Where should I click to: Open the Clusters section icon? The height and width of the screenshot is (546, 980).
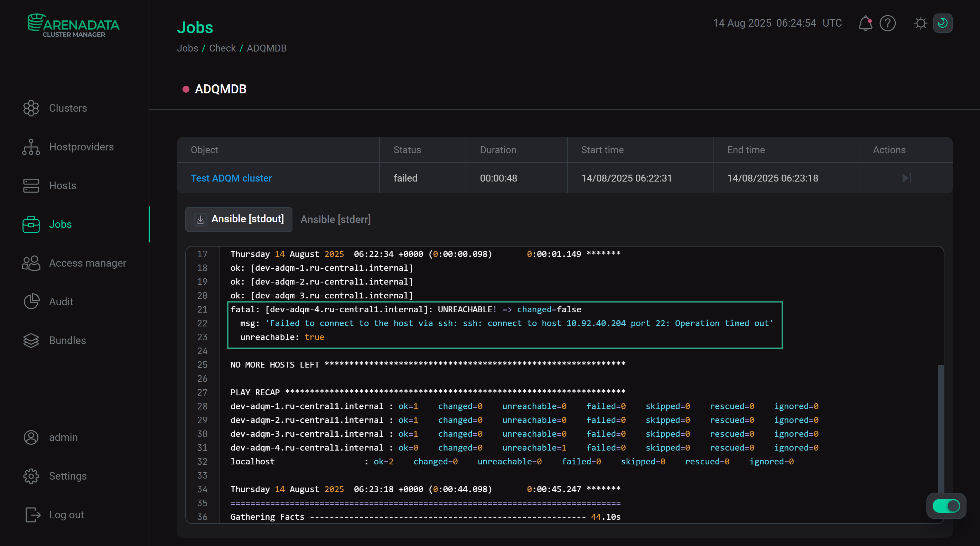31,108
